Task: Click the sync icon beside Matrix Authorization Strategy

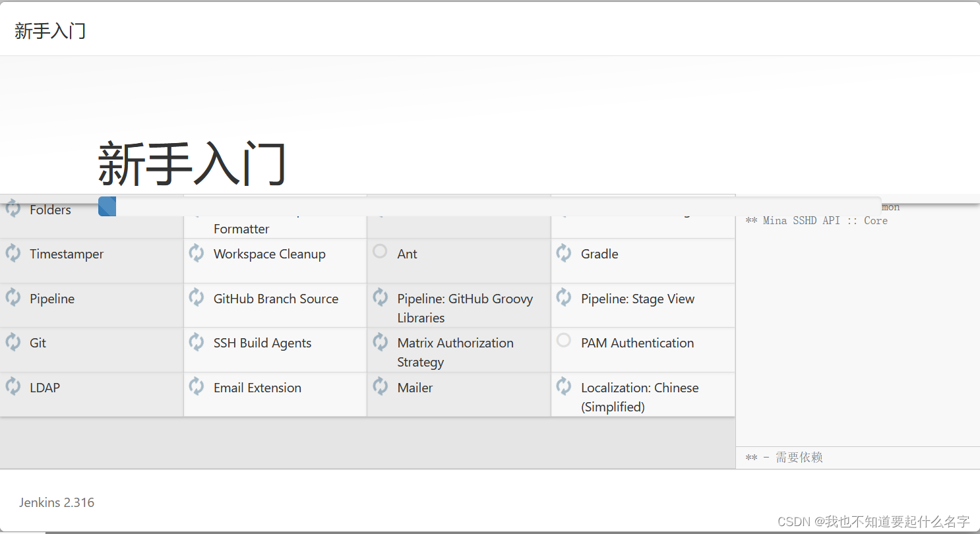Action: 381,342
